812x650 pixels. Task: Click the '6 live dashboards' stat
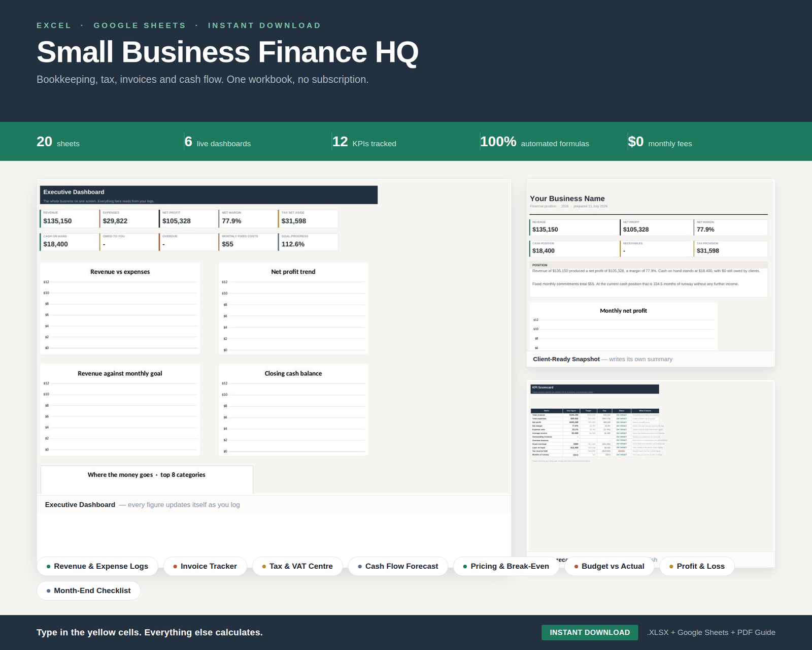tap(218, 142)
